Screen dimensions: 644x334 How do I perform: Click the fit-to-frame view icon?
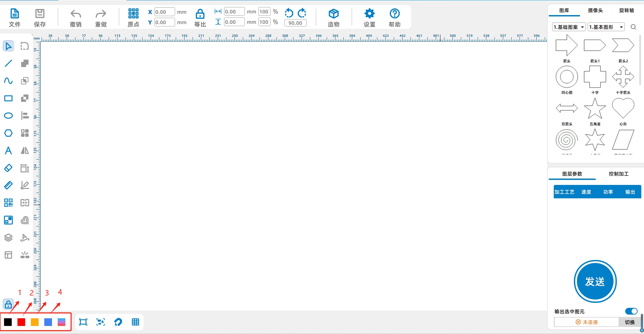(x=83, y=322)
